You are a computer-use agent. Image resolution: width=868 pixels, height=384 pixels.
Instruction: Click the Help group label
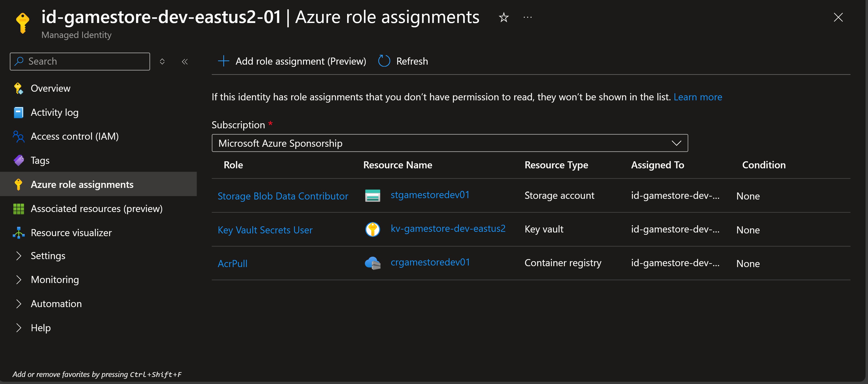(41, 328)
